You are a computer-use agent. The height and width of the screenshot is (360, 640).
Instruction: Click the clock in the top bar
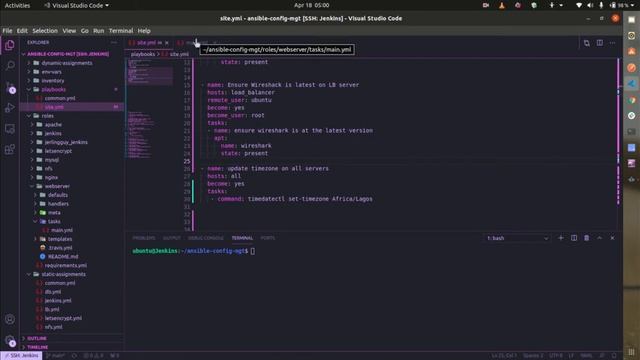(311, 5)
